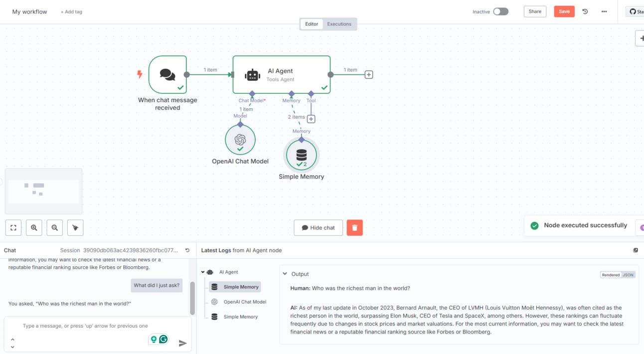The image size is (644, 354).
Task: Select the last Simple Memory log entry
Action: click(x=234, y=317)
